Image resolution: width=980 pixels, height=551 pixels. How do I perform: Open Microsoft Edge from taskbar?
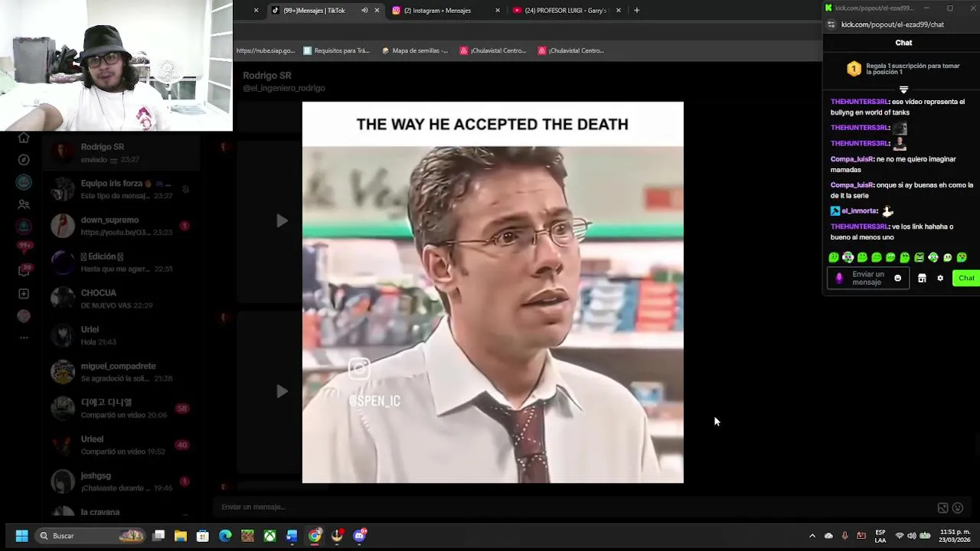coord(225,536)
